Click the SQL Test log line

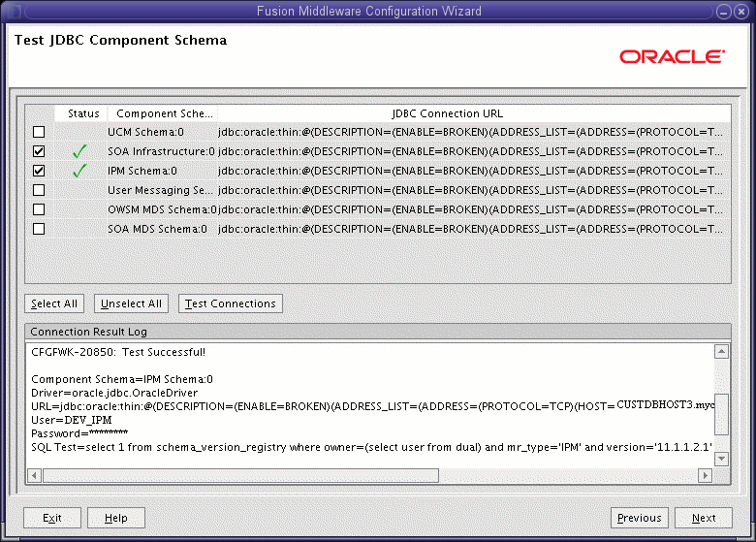tap(371, 447)
